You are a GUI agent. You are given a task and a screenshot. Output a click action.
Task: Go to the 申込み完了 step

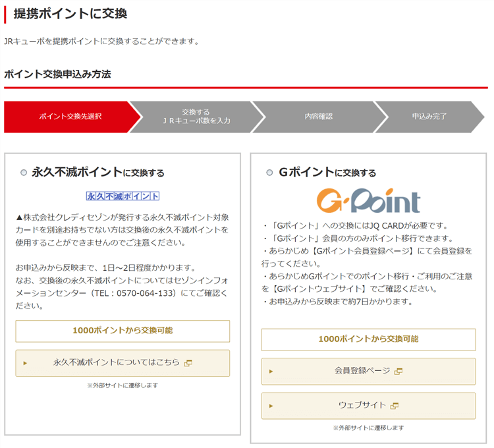tap(429, 117)
